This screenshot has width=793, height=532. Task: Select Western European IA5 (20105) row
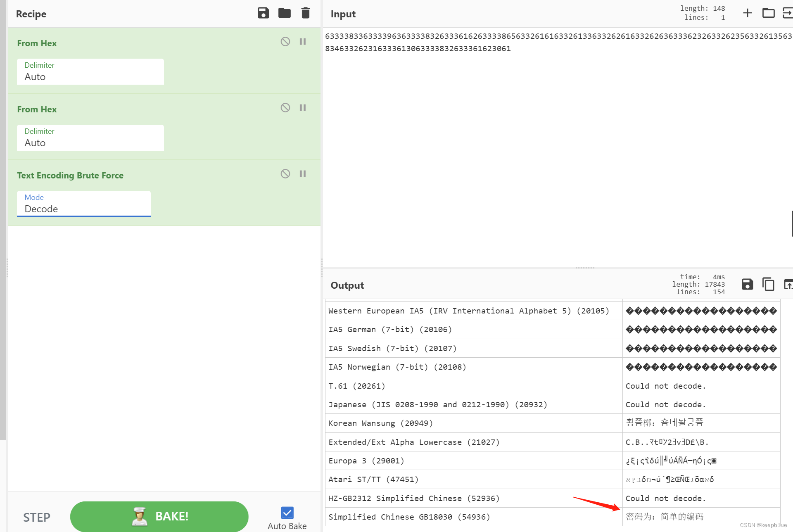click(x=553, y=311)
